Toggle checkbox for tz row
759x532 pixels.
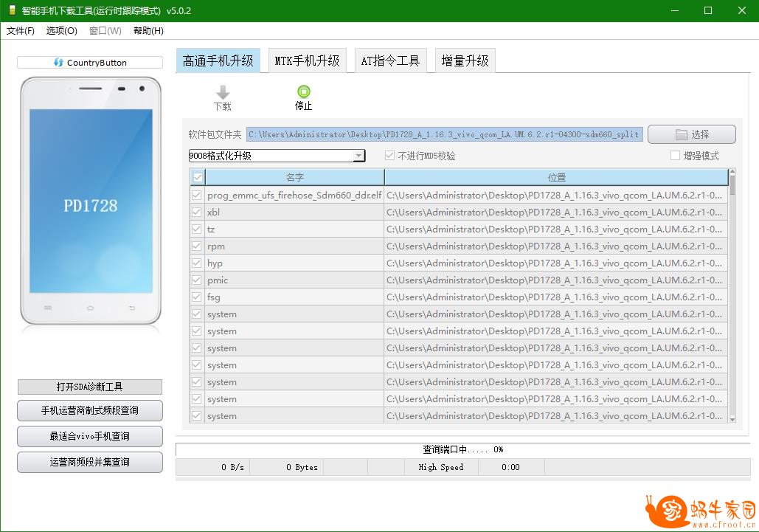[x=196, y=229]
